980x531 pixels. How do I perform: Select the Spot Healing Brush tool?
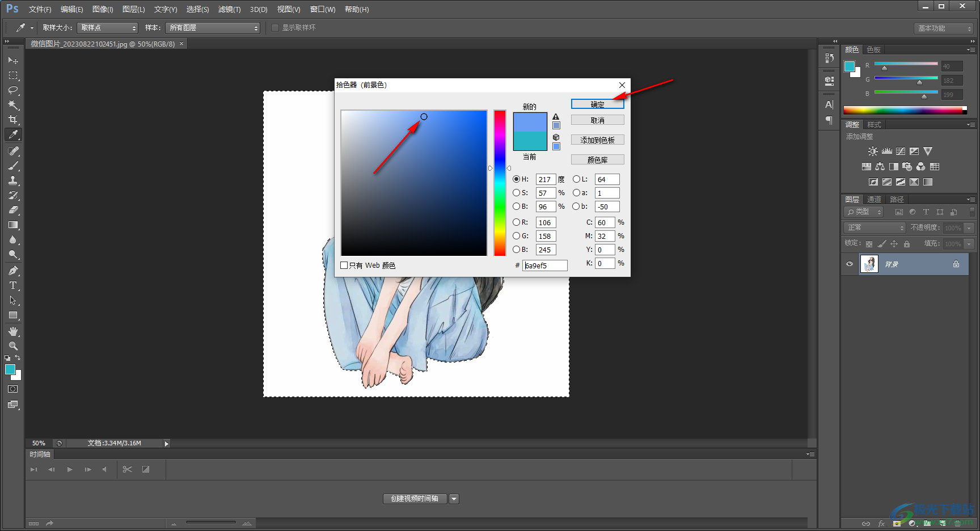coord(13,151)
